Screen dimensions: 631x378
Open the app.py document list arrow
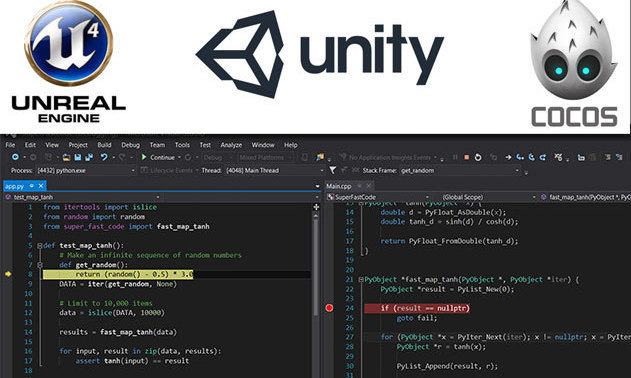coord(317,186)
